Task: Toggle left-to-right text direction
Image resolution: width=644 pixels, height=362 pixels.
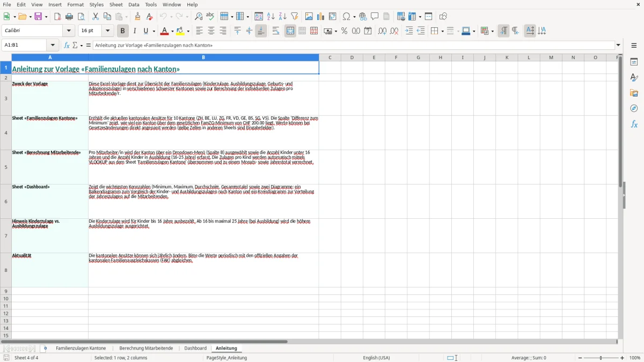Action: [503, 31]
